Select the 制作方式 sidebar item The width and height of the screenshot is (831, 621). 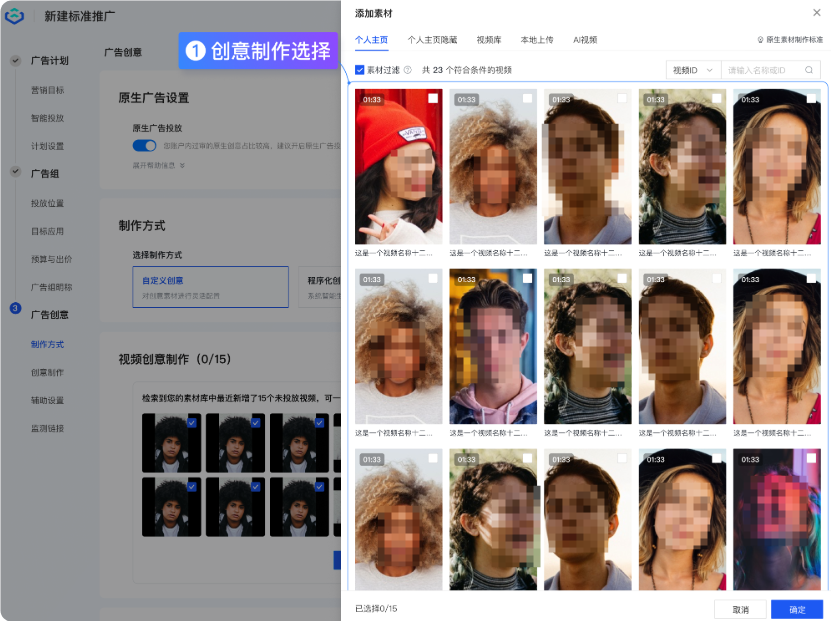point(47,344)
